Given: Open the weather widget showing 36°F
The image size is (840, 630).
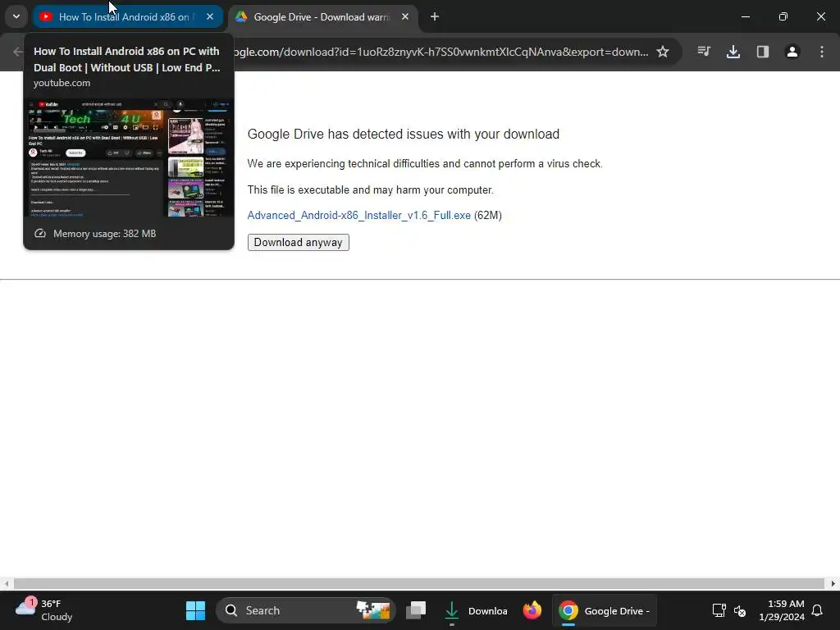Looking at the screenshot, I should click(x=44, y=610).
